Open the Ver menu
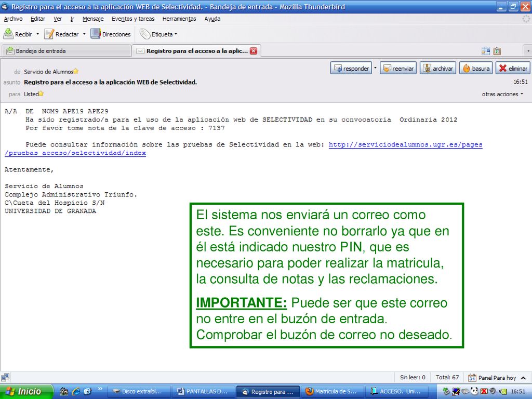 point(58,19)
